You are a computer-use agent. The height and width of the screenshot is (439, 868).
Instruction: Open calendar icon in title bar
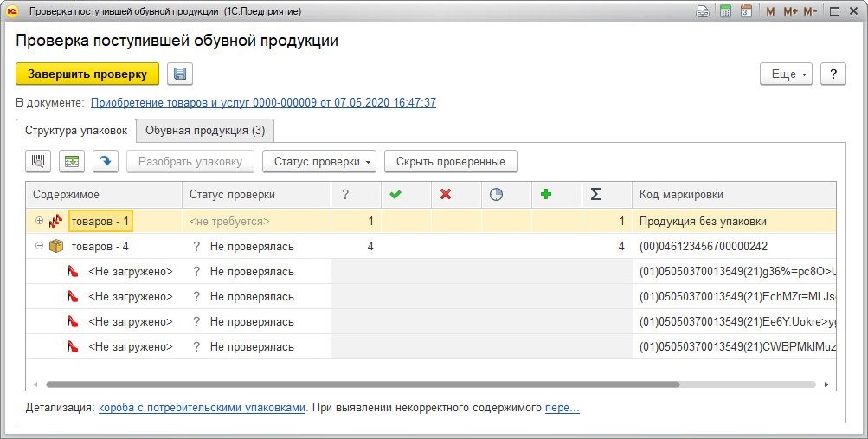click(x=746, y=11)
